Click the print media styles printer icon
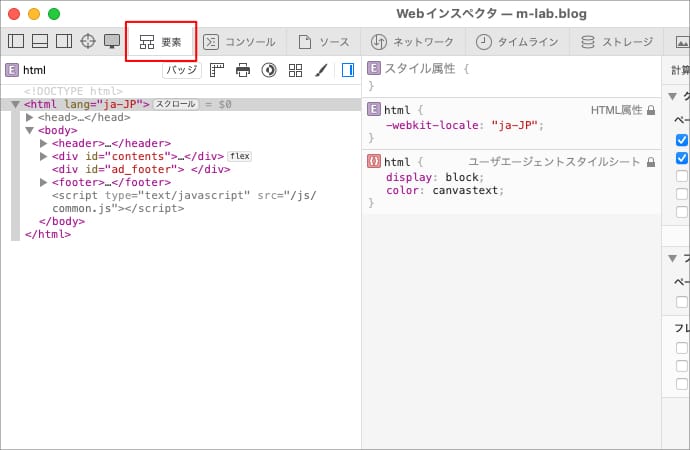Image resolution: width=690 pixels, height=450 pixels. 243,70
